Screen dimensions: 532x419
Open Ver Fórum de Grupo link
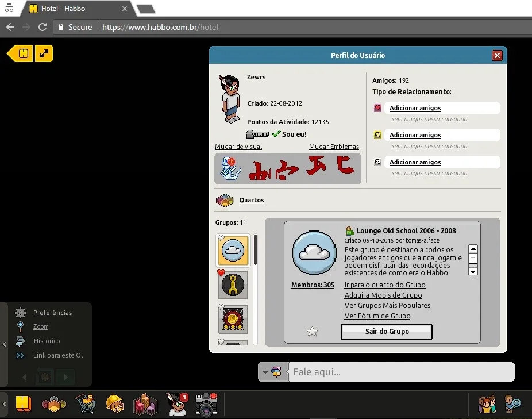click(x=377, y=316)
